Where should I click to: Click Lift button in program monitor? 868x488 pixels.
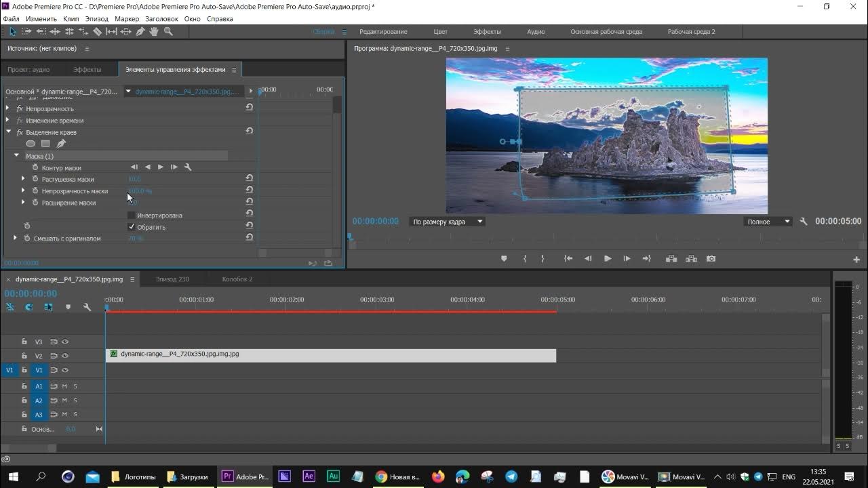pos(671,259)
